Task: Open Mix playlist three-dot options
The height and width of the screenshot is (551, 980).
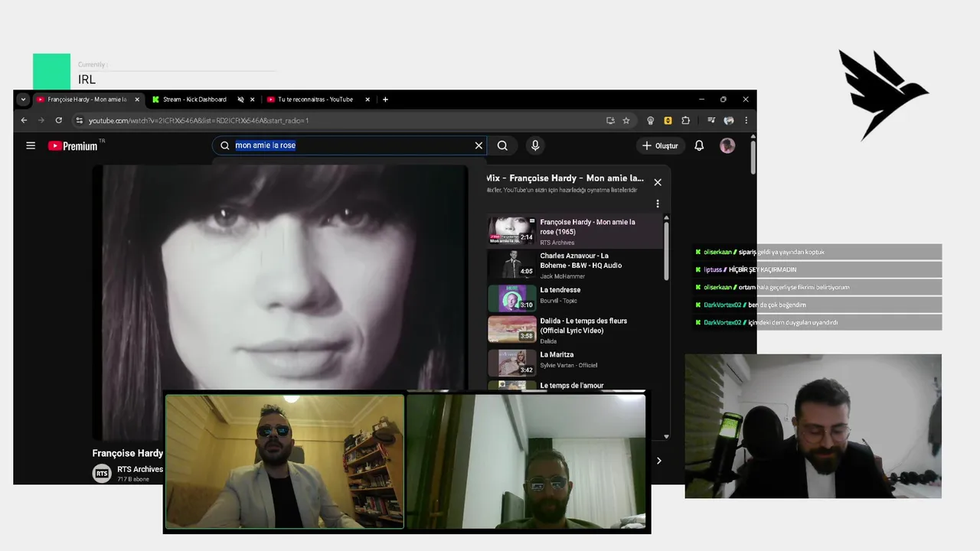Action: coord(658,204)
